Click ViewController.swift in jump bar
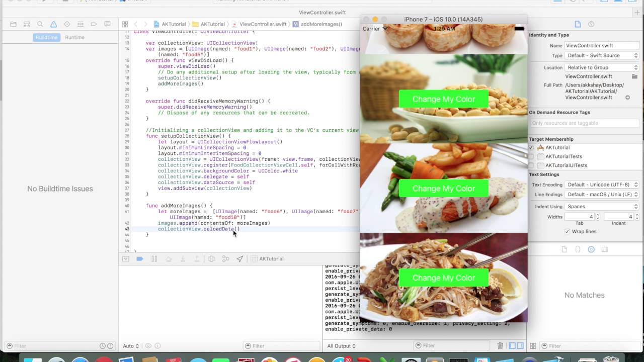The width and height of the screenshot is (644, 362). point(259,24)
